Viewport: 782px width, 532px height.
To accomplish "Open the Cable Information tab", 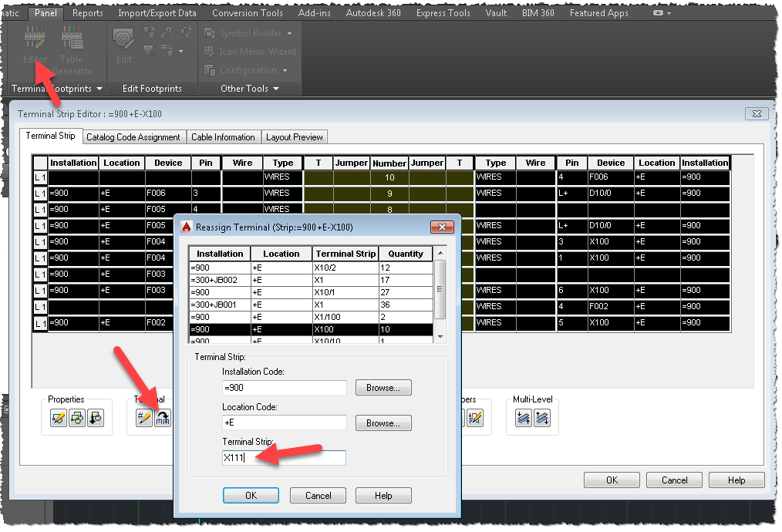I will point(223,137).
